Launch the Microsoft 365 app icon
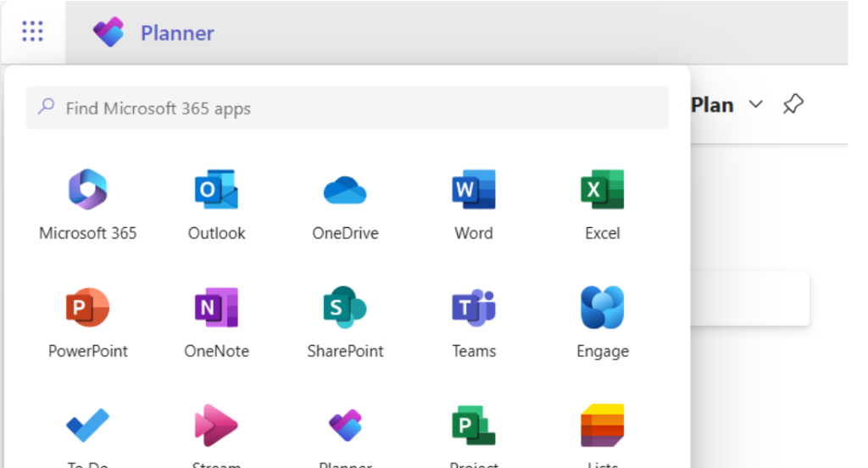Screen dimensions: 868x468 point(87,189)
